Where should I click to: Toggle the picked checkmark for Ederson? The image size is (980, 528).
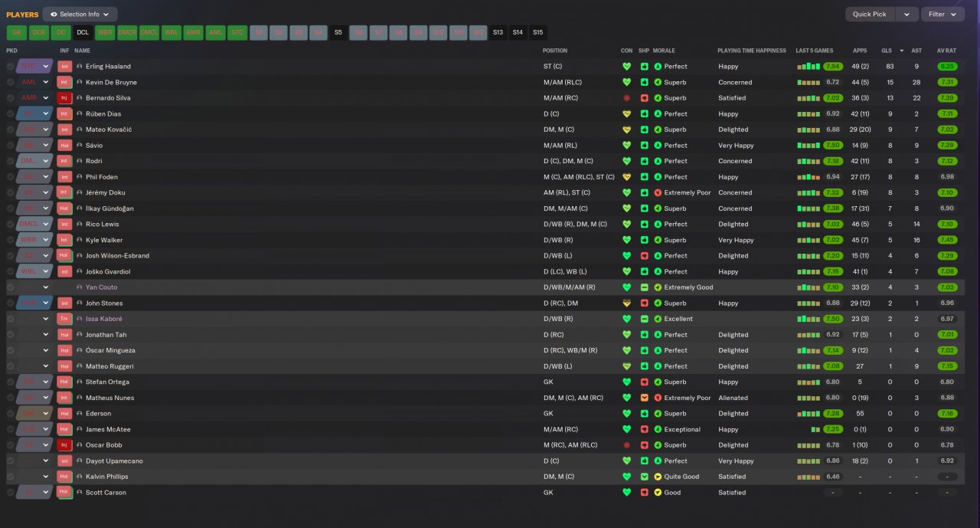pyautogui.click(x=11, y=414)
